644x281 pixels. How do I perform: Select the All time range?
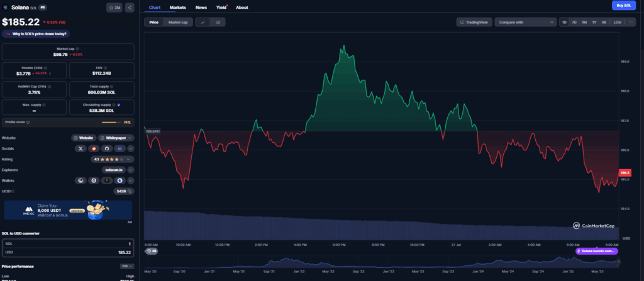[x=604, y=22]
